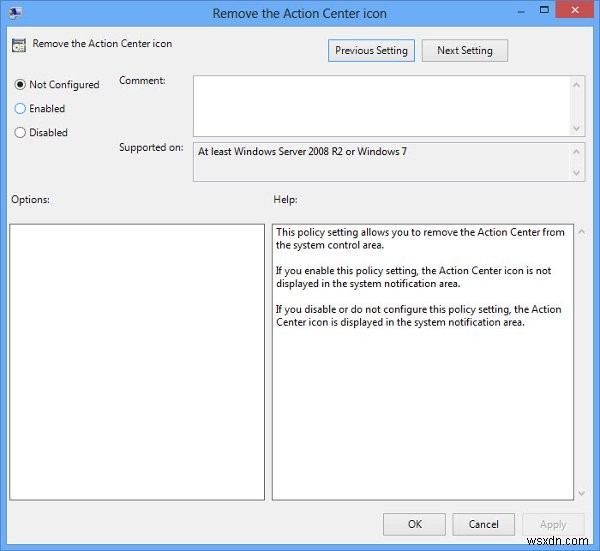The height and width of the screenshot is (551, 600).
Task: Confirm with the OK button
Action: tap(414, 524)
